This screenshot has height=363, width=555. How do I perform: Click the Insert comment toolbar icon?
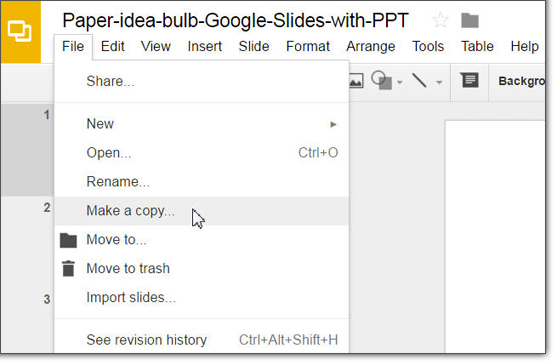click(470, 80)
